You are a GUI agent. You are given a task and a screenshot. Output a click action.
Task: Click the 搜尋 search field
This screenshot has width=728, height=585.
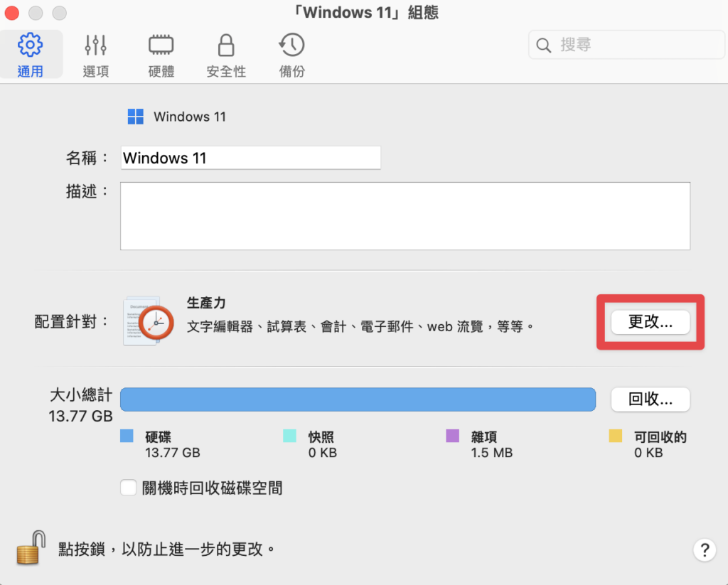[626, 45]
